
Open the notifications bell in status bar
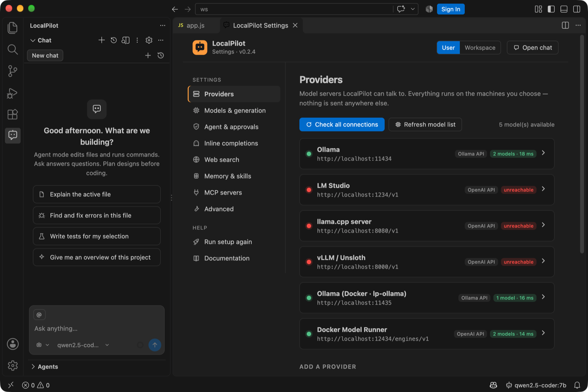pyautogui.click(x=577, y=385)
